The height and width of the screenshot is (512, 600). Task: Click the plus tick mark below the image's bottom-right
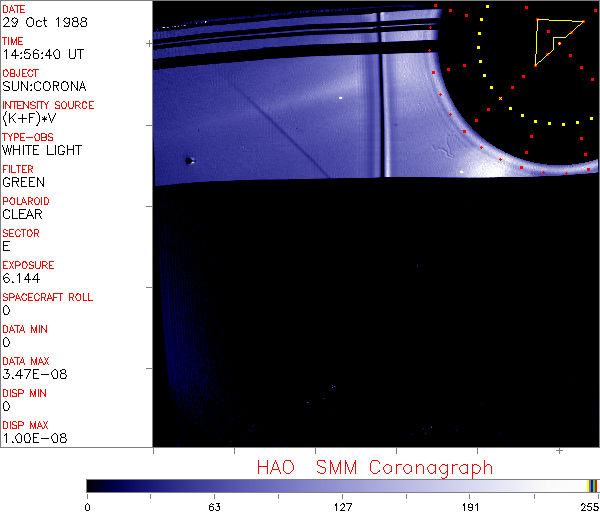click(x=559, y=452)
